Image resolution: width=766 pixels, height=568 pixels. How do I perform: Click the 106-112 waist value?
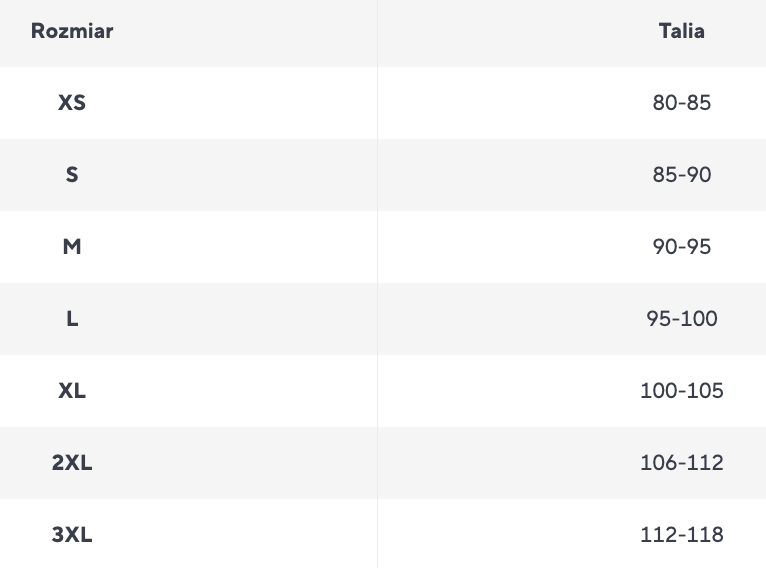[681, 463]
